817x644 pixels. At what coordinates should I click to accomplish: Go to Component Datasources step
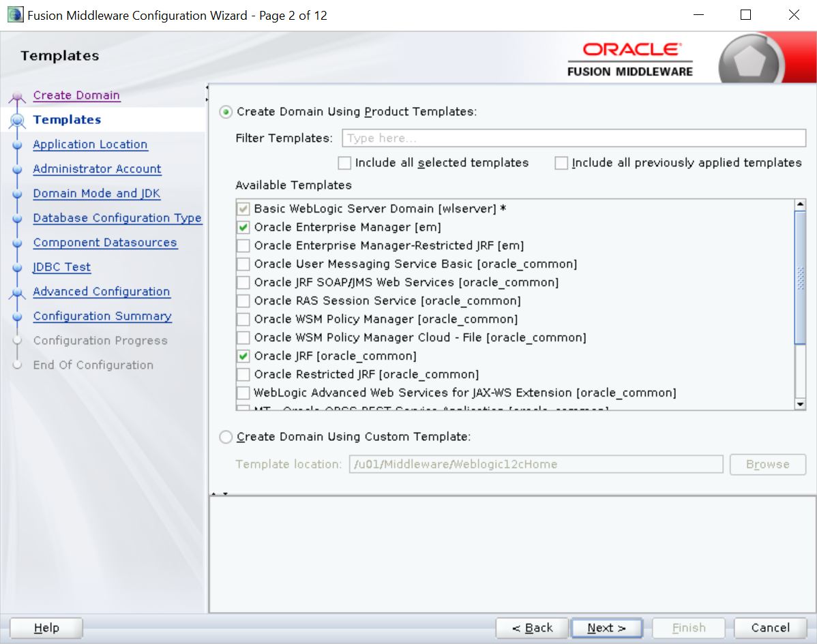[x=105, y=242]
